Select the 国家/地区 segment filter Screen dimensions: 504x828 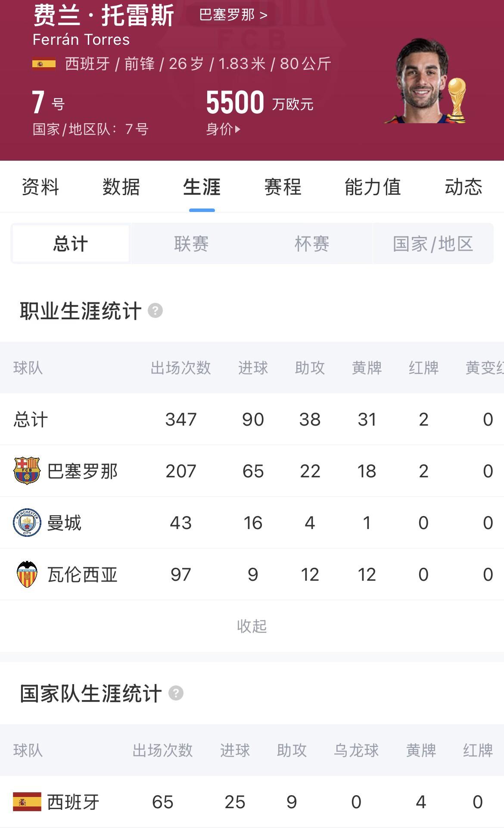tap(433, 243)
